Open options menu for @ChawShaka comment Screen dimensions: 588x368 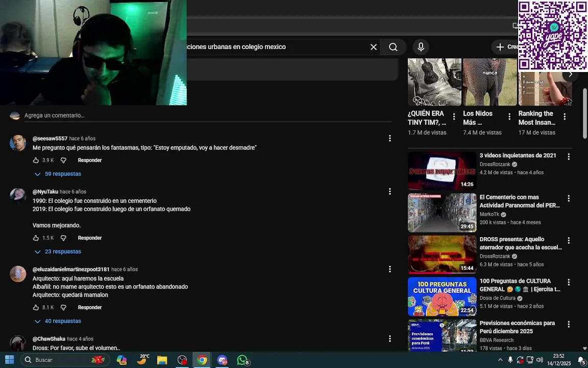pyautogui.click(x=389, y=339)
